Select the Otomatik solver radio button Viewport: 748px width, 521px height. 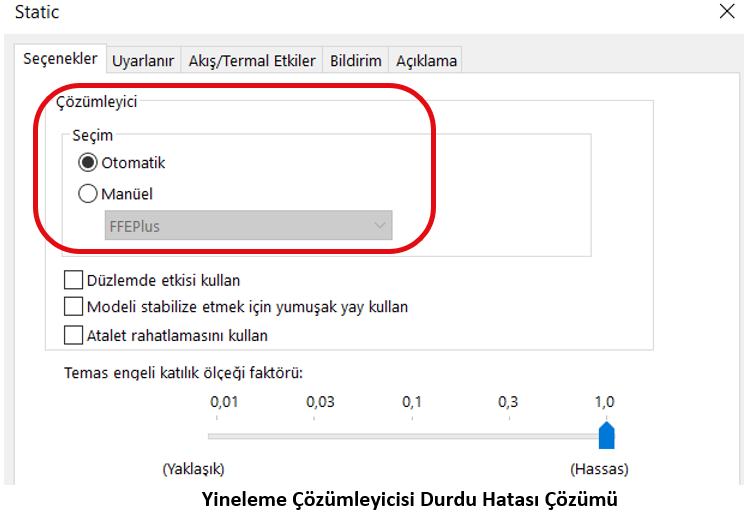pos(88,163)
